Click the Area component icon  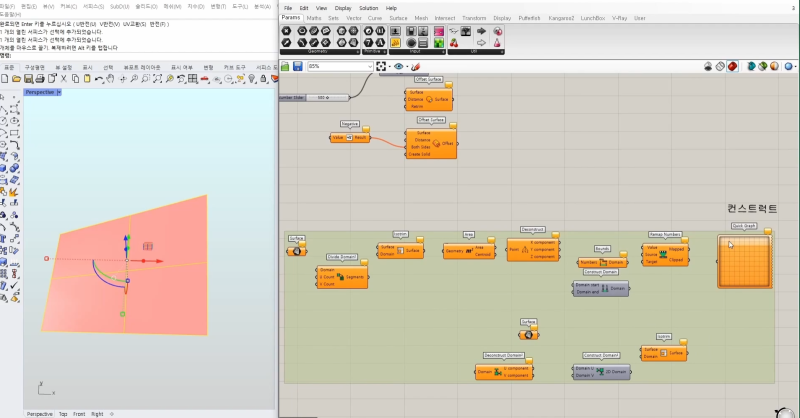pyautogui.click(x=469, y=252)
